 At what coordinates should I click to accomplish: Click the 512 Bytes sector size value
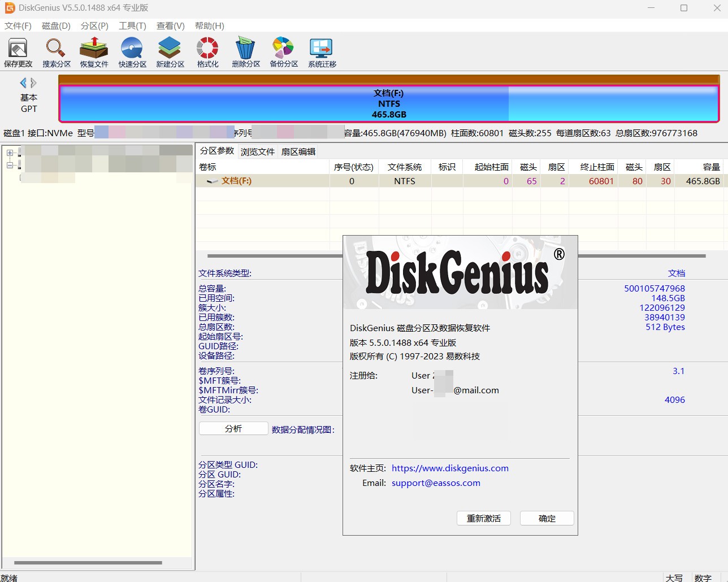665,327
